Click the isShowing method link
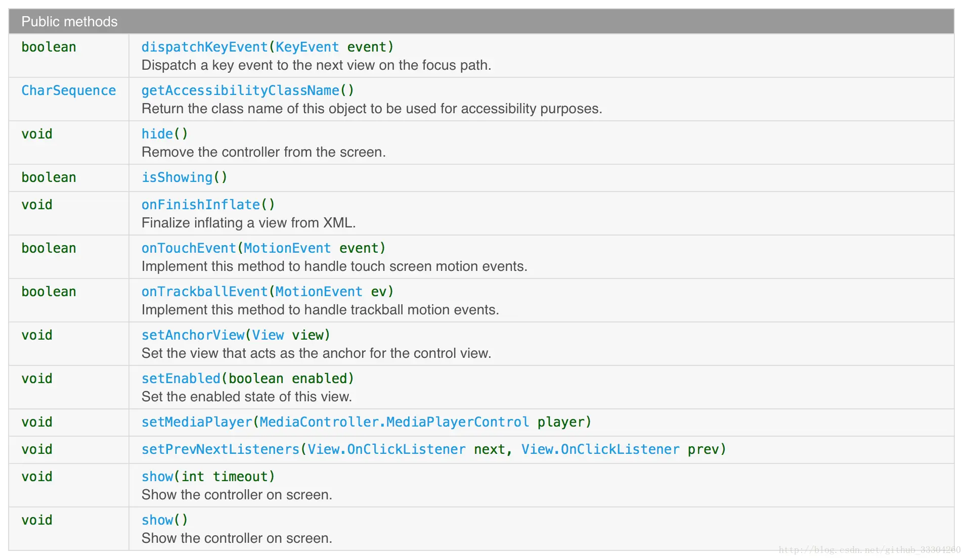 click(x=177, y=177)
